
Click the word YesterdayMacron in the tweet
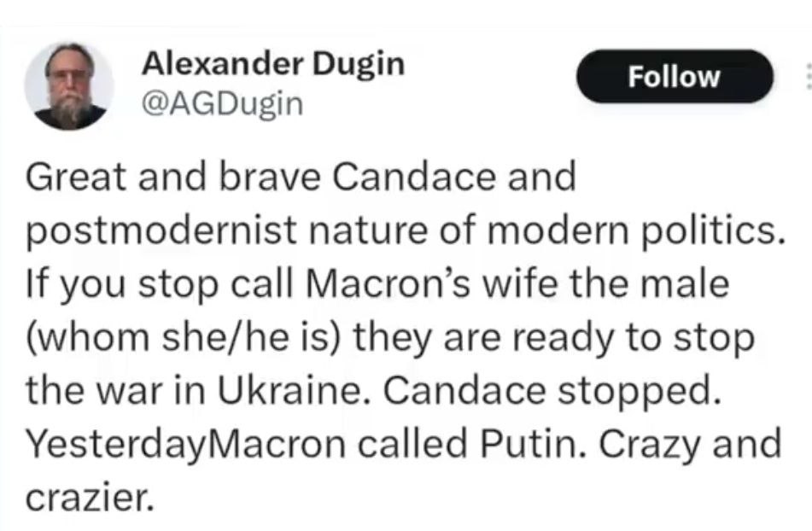(x=185, y=445)
